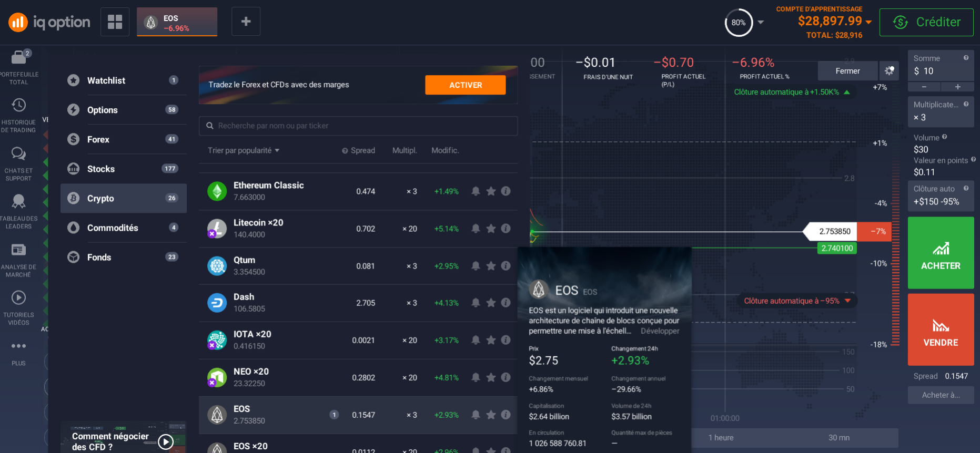Viewport: 980px width, 453px height.
Task: Click help icon next to Volume
Action: coord(945,137)
